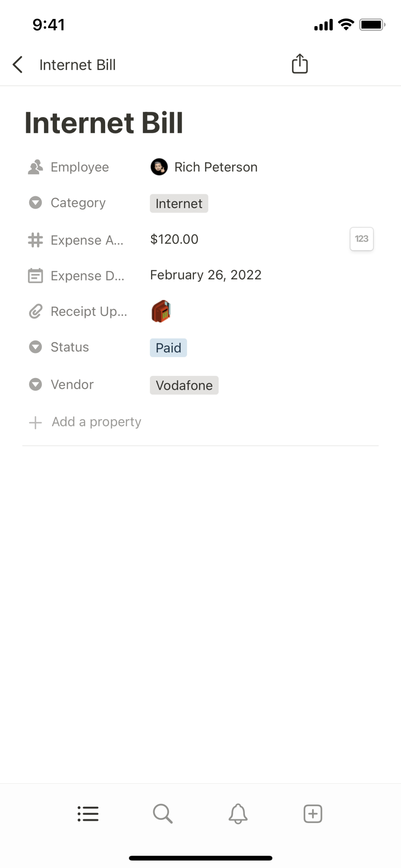Open the share icon in header

[299, 64]
